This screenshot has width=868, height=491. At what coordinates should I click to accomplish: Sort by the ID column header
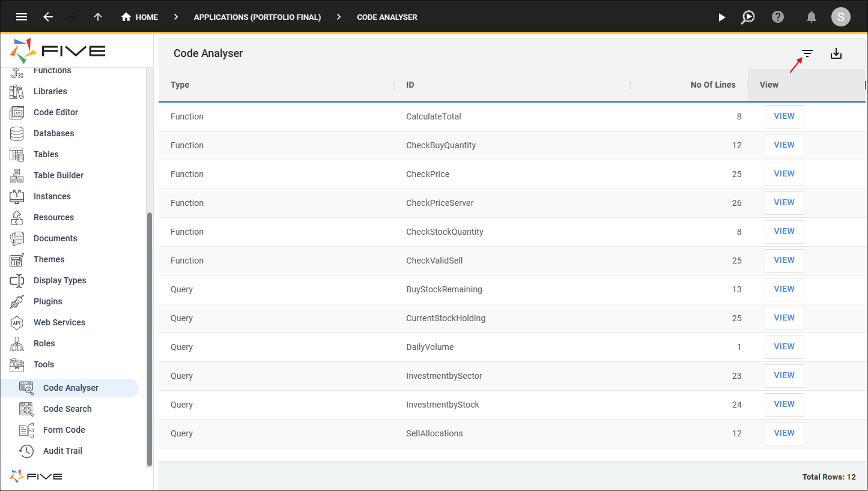pyautogui.click(x=410, y=85)
